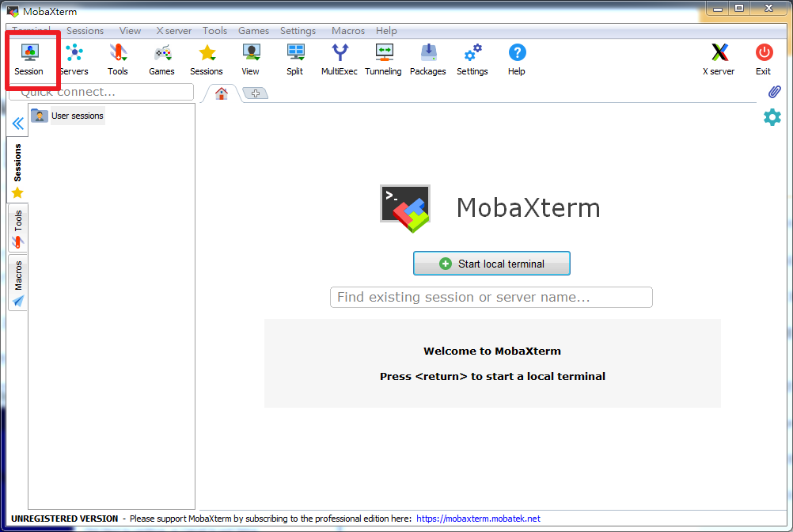793x532 pixels.
Task: Focus the Find existing session search field
Action: [491, 298]
